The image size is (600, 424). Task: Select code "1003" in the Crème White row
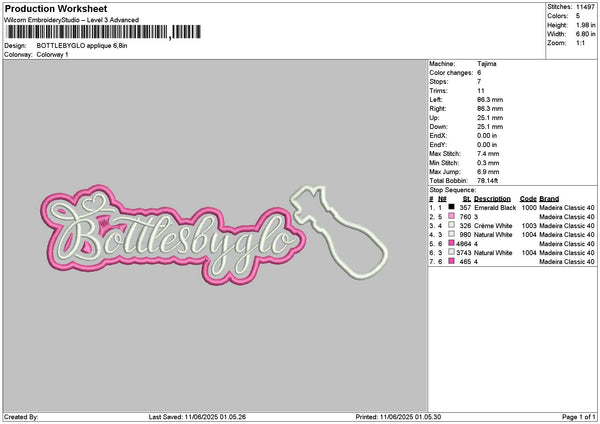529,226
